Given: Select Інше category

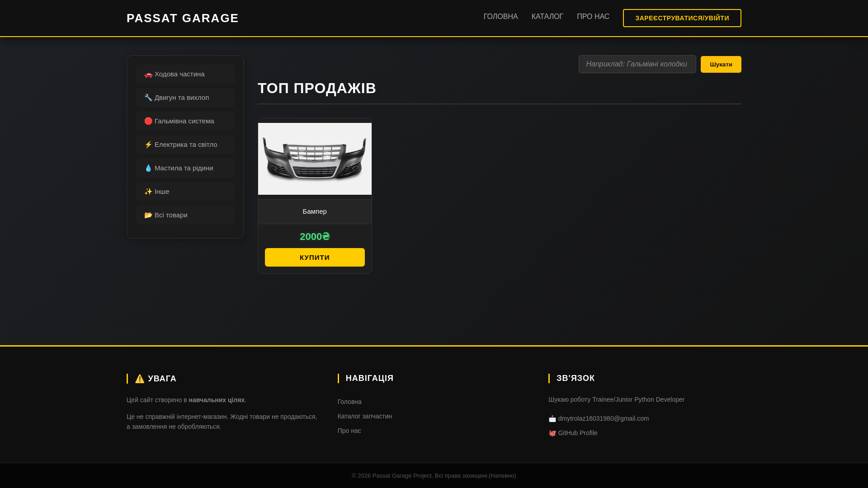Looking at the screenshot, I should point(185,192).
